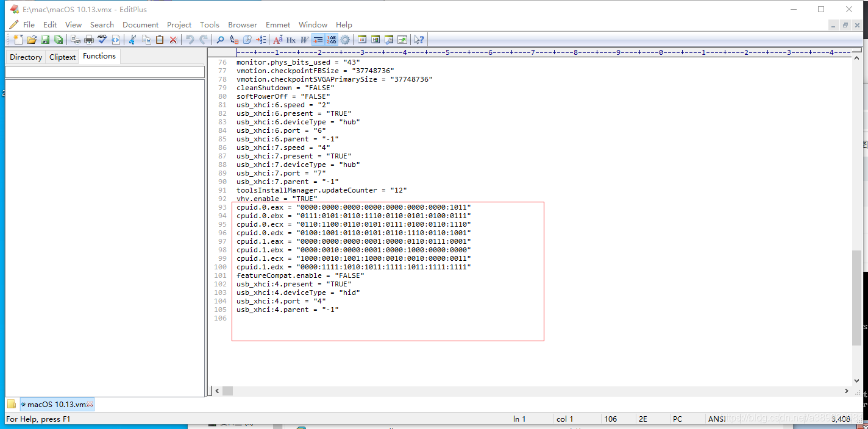Click the Replace (A to B) icon
The height and width of the screenshot is (429, 868).
click(x=234, y=40)
